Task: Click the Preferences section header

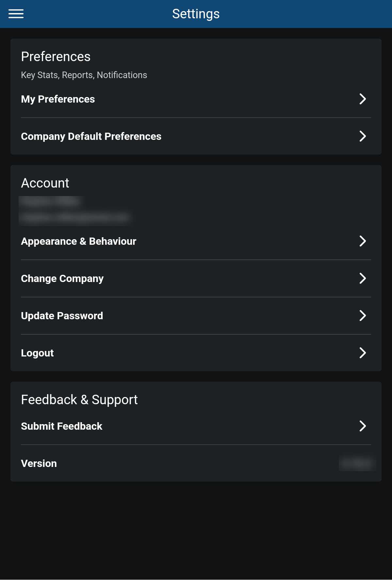Action: (x=56, y=56)
